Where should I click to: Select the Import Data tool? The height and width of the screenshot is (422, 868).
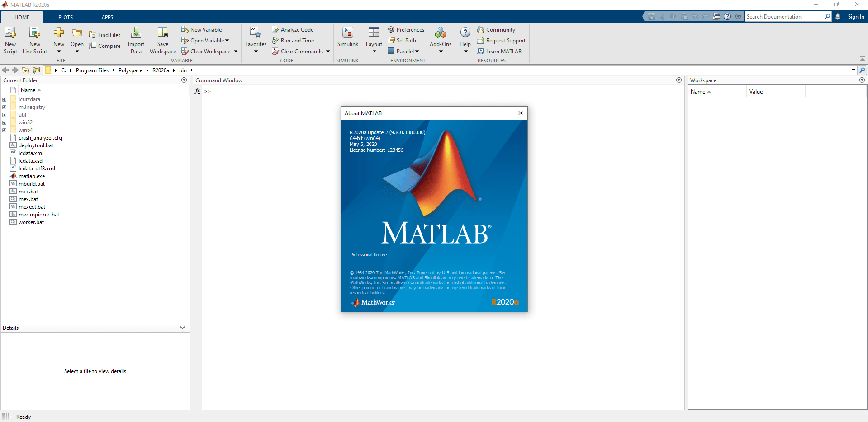click(136, 40)
